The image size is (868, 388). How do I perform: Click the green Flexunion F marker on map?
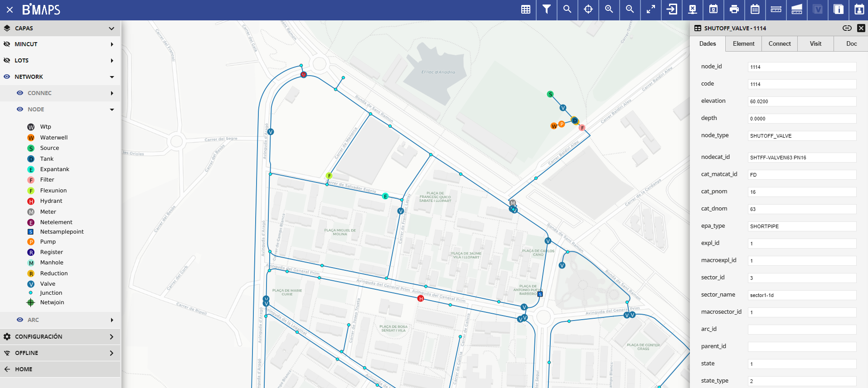(330, 176)
